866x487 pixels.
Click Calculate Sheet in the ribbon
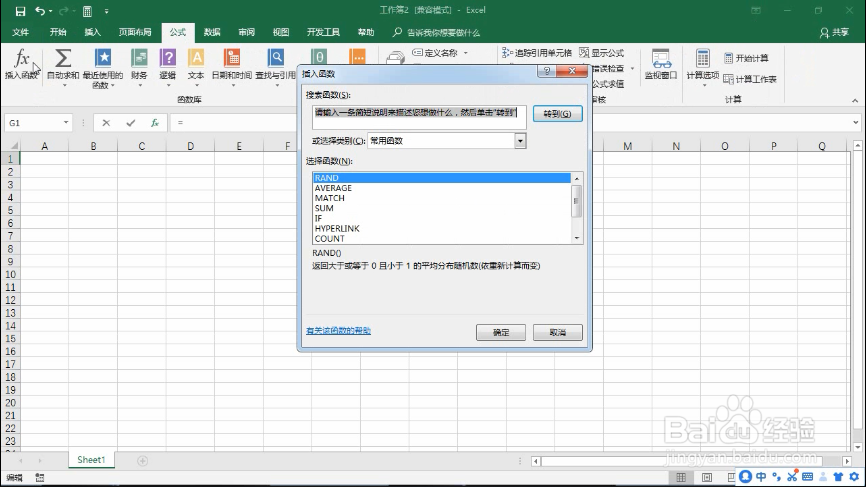click(750, 79)
